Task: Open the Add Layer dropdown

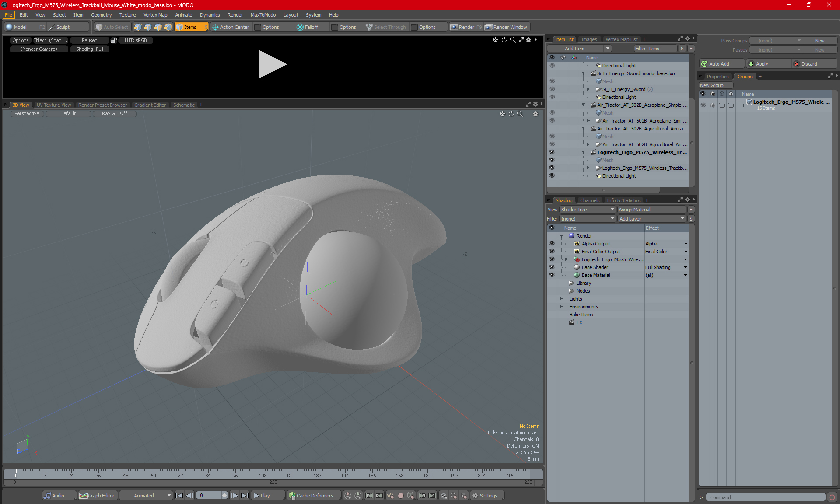Action: coord(651,219)
